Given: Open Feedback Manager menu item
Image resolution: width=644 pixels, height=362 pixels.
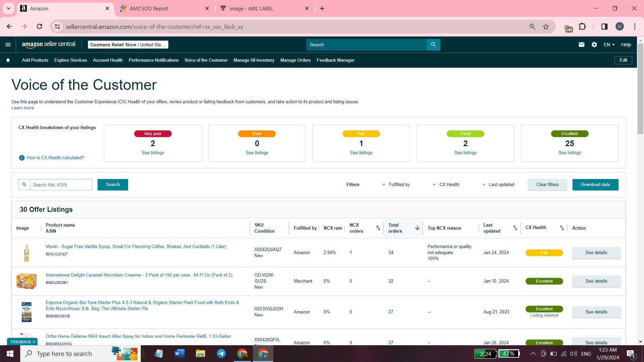Looking at the screenshot, I should pos(335,60).
